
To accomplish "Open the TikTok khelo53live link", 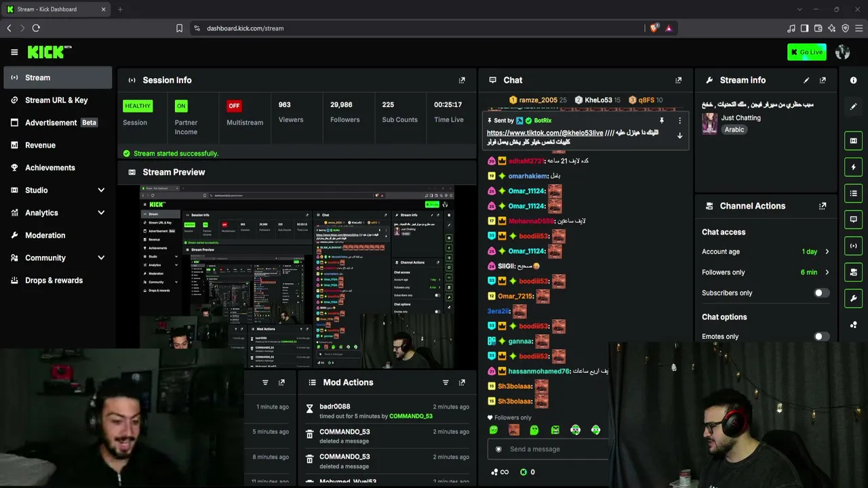I will click(545, 133).
